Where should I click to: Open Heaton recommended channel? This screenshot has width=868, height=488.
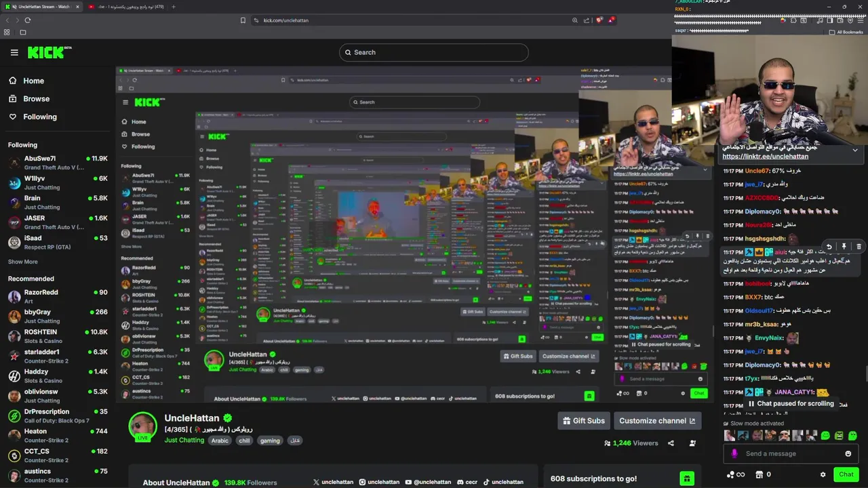[58, 435]
